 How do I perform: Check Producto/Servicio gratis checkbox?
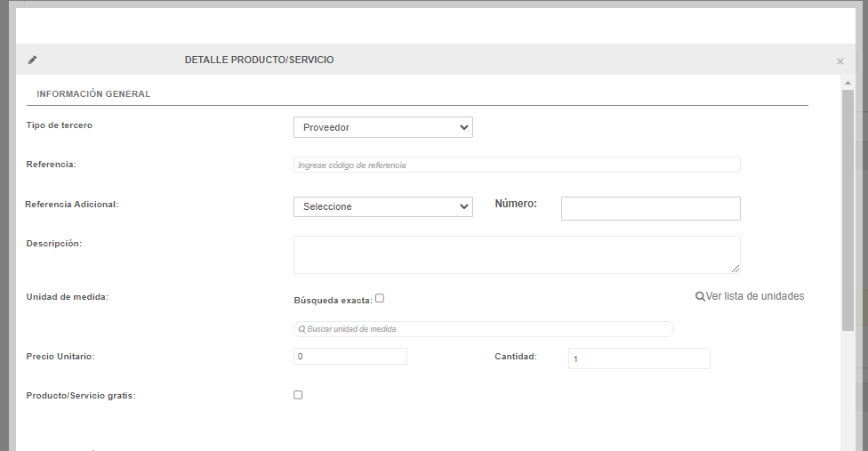pyautogui.click(x=298, y=395)
